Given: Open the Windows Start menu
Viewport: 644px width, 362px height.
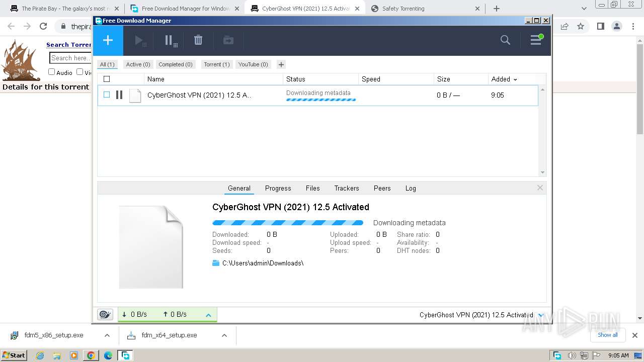Looking at the screenshot, I should [x=14, y=355].
